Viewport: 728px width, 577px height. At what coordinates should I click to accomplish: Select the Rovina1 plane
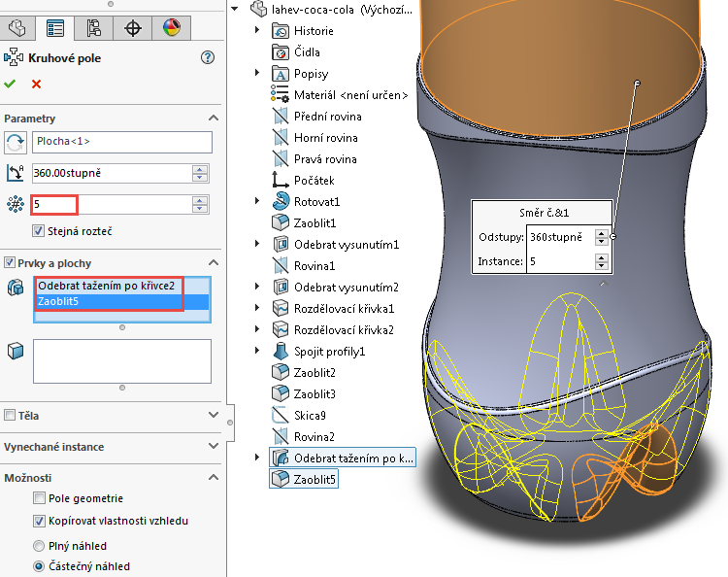click(x=314, y=266)
